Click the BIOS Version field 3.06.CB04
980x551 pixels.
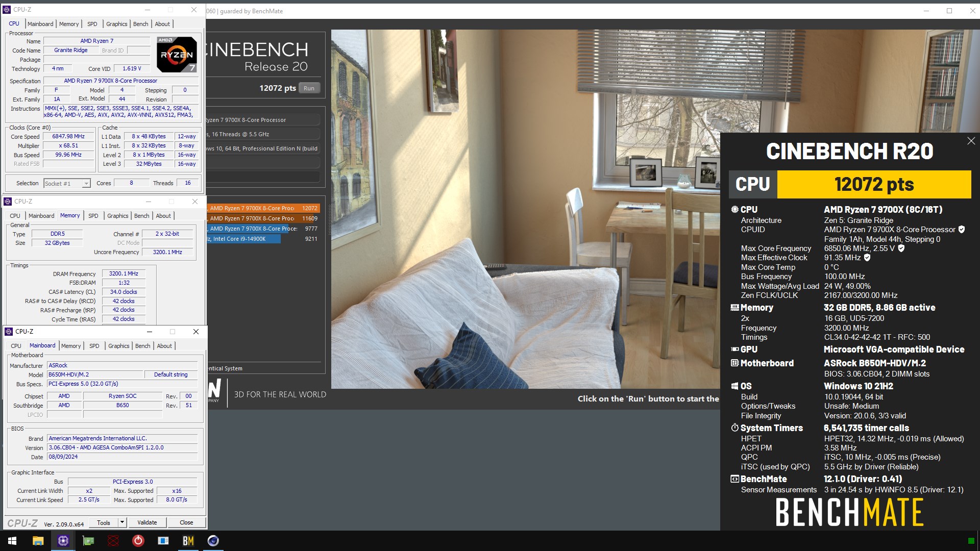tap(122, 448)
